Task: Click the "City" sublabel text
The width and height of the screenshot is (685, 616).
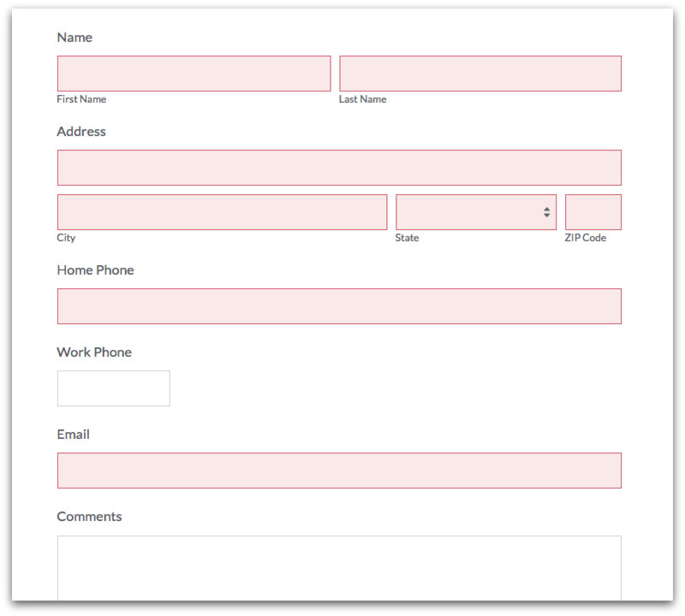Action: click(66, 238)
